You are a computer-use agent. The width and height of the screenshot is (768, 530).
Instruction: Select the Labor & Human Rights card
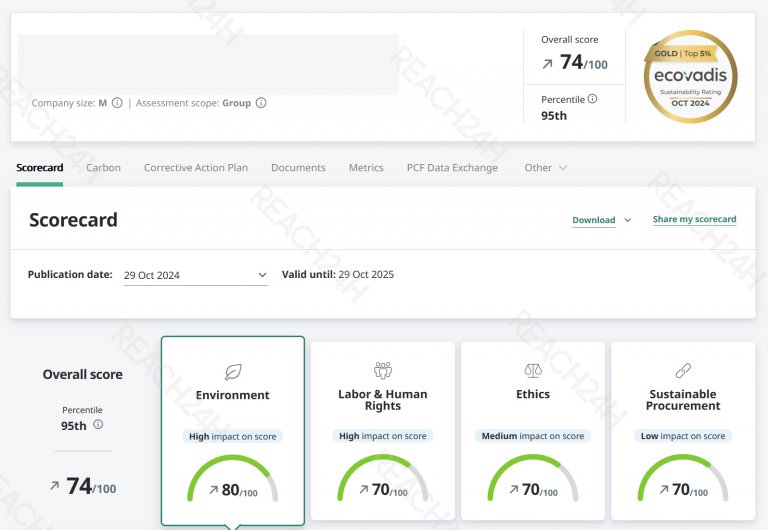coord(383,431)
